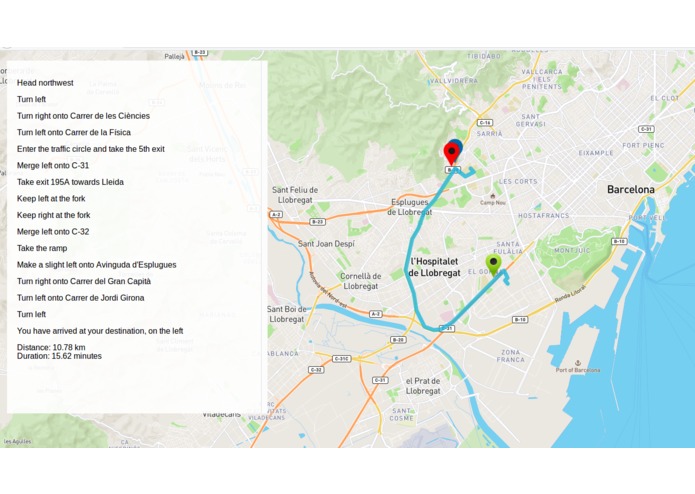
Task: Click the Les Corts label
Action: 518,181
